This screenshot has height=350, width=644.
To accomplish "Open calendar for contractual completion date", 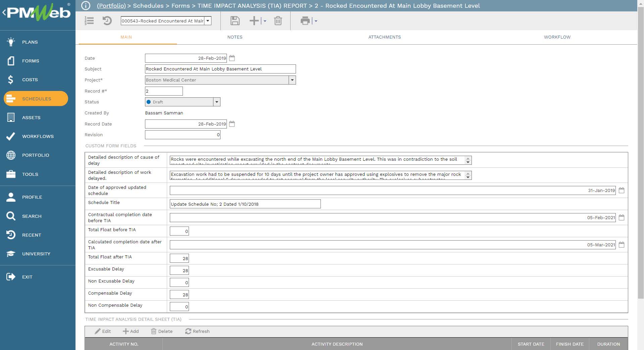I will click(x=622, y=217).
